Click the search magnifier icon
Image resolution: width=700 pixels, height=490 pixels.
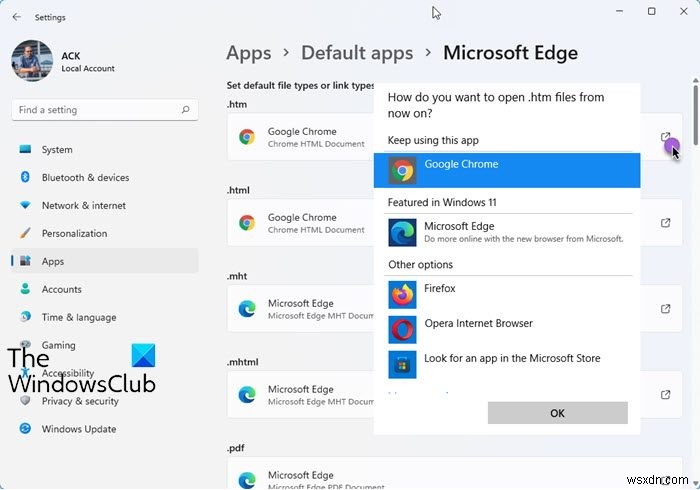tap(185, 110)
